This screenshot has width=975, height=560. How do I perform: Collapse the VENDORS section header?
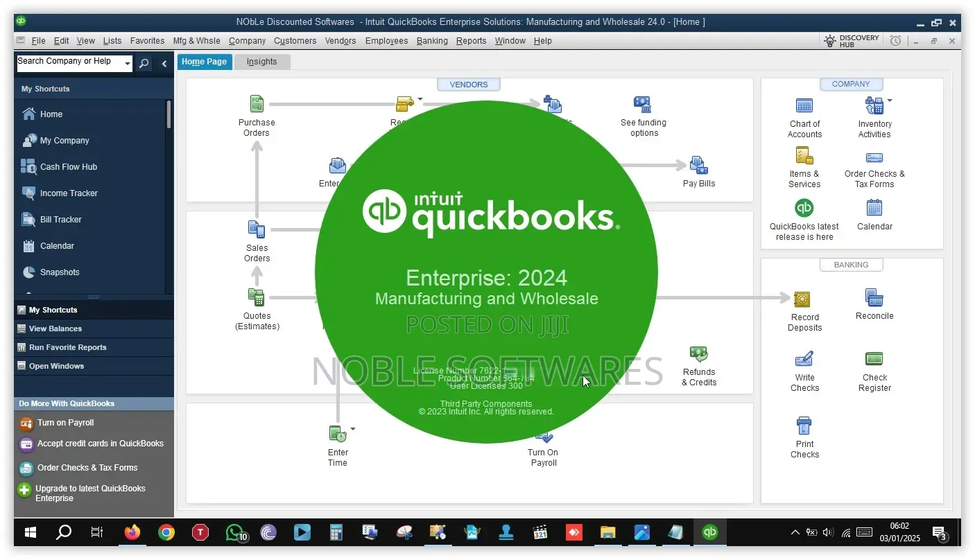coord(469,85)
